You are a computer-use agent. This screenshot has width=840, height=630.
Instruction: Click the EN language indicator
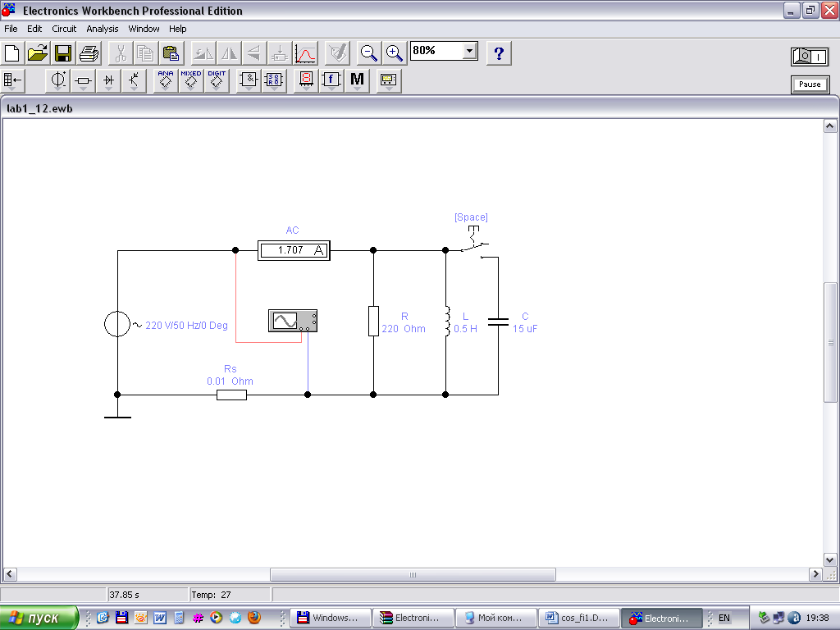[724, 618]
